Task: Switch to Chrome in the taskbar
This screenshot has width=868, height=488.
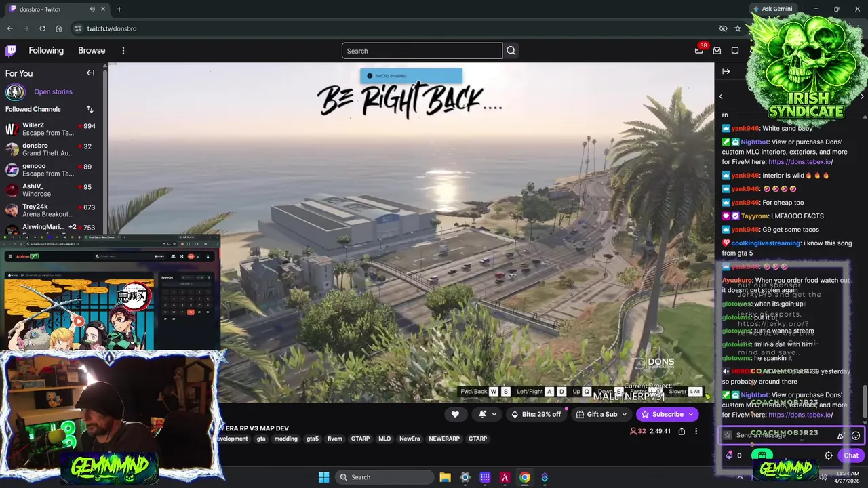Action: pos(525,477)
